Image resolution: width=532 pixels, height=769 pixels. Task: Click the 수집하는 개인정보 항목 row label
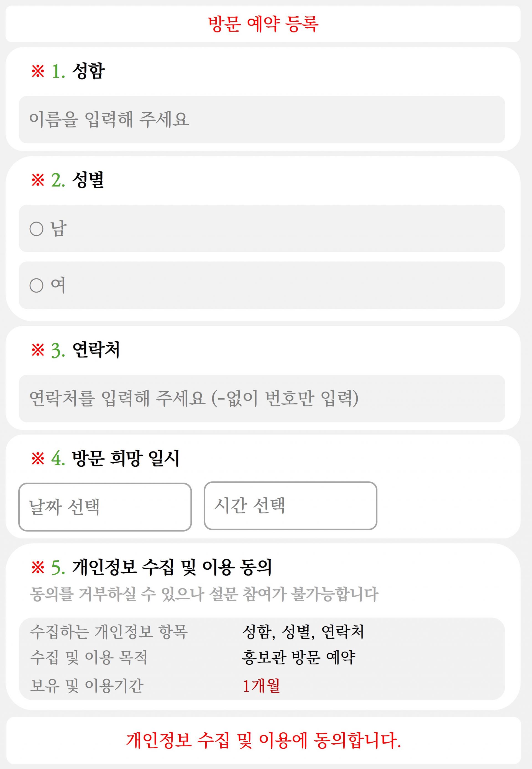pos(109,631)
